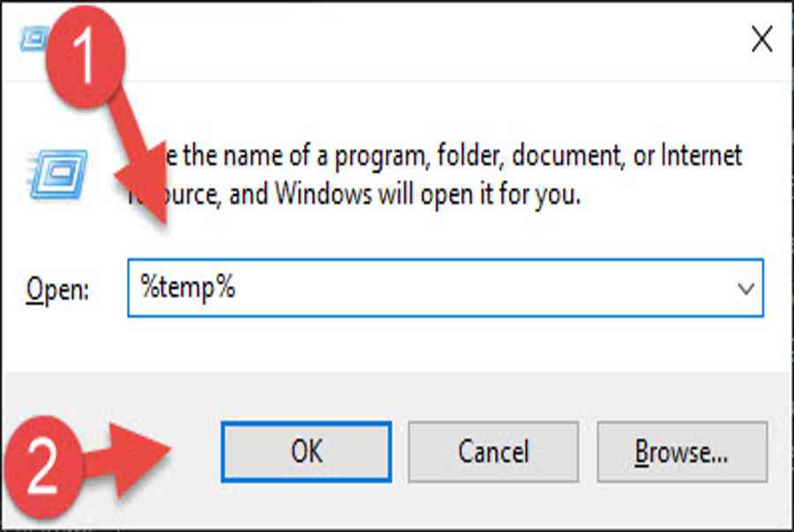
Task: Click the "Open:" label
Action: (x=57, y=290)
